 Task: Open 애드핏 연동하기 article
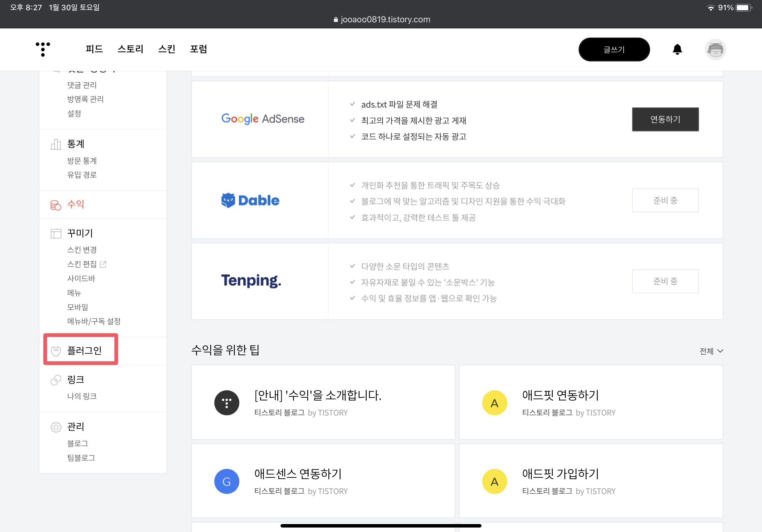pos(591,402)
